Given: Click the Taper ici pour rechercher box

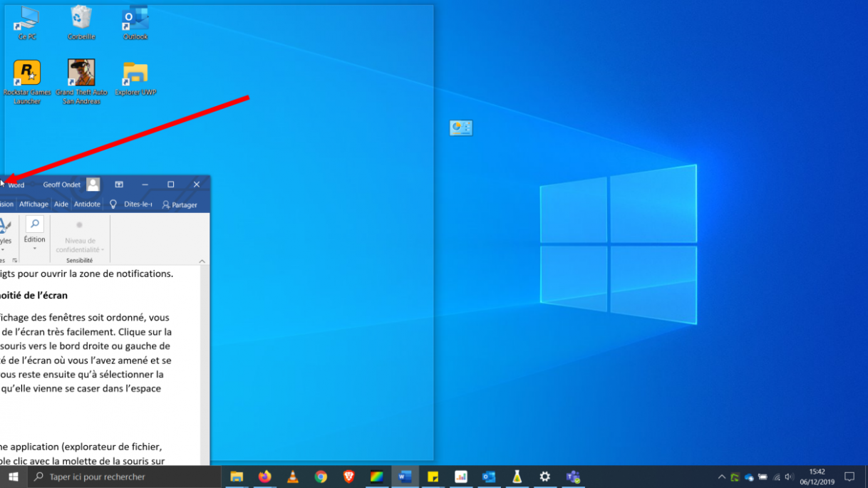Looking at the screenshot, I should tap(125, 477).
